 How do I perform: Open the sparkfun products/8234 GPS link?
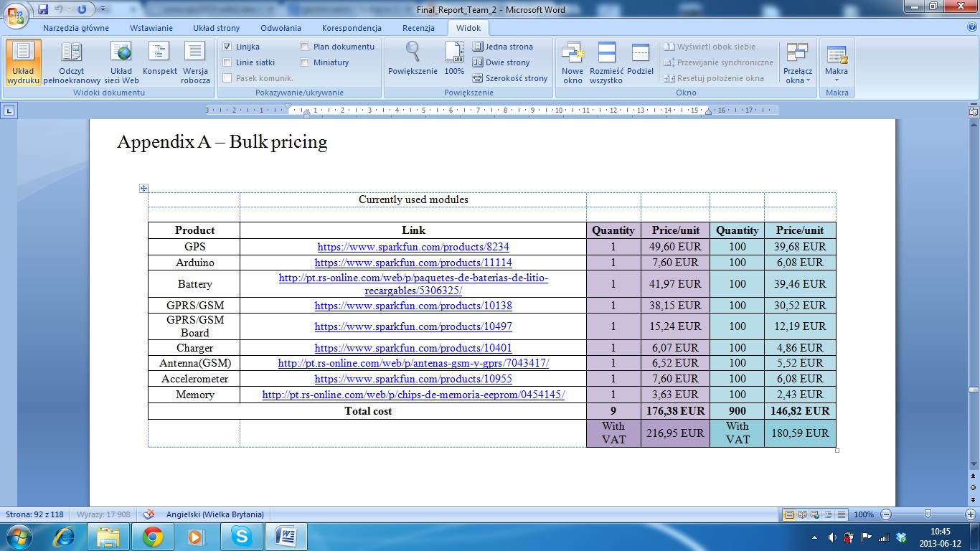pyautogui.click(x=413, y=247)
